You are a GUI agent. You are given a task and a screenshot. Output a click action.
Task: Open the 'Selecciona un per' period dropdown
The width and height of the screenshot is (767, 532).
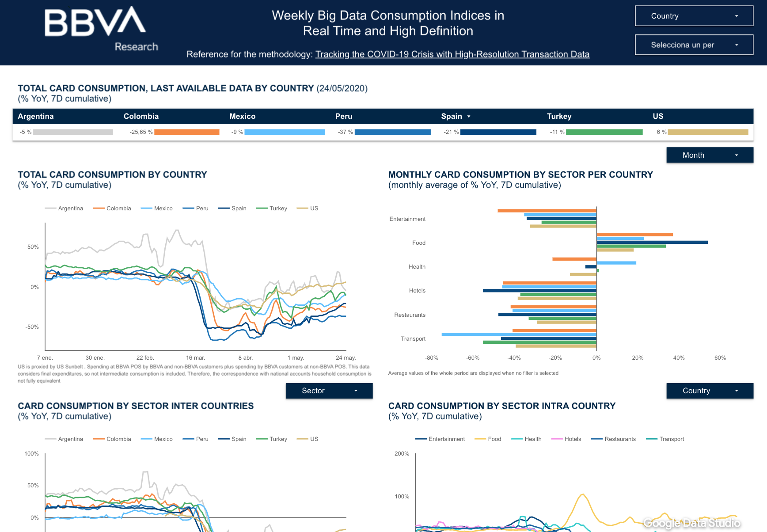[x=694, y=45]
